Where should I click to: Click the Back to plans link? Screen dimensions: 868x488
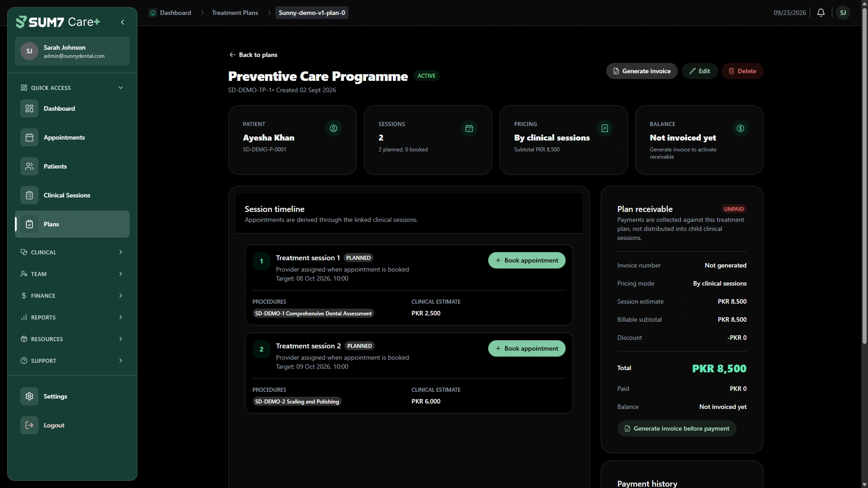253,55
